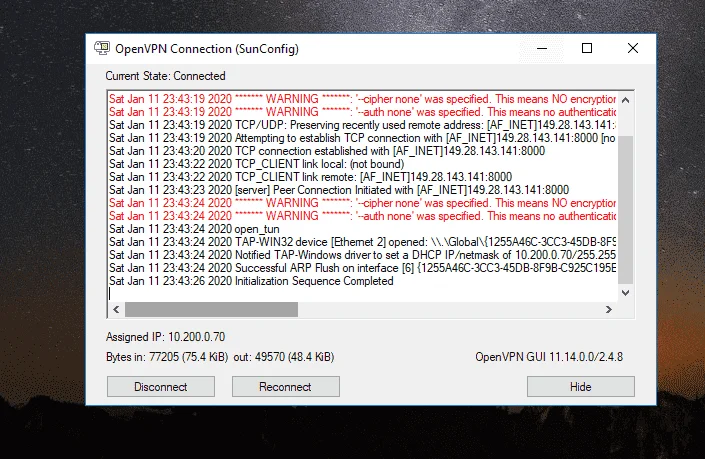
Task: Click the 'open_tun' log line
Action: point(194,229)
